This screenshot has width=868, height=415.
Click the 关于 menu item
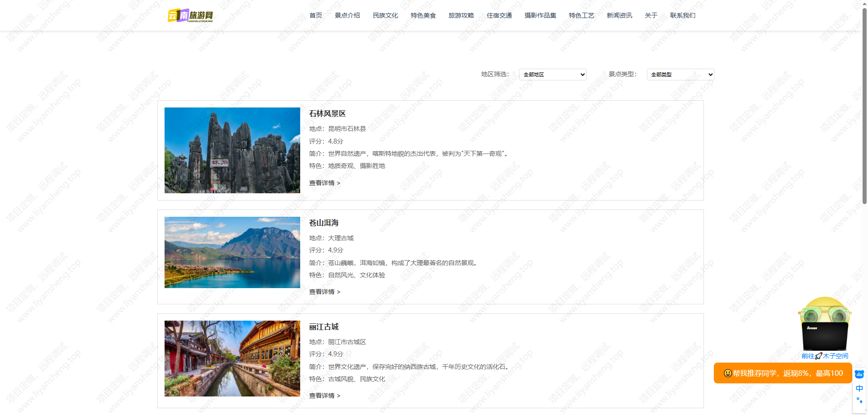coord(651,15)
